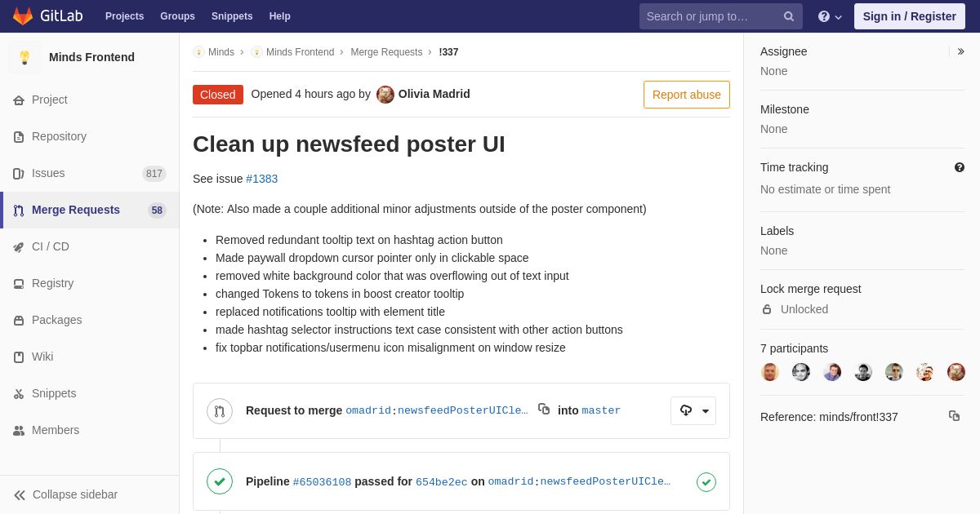Click the Time tracking help icon

click(x=960, y=167)
